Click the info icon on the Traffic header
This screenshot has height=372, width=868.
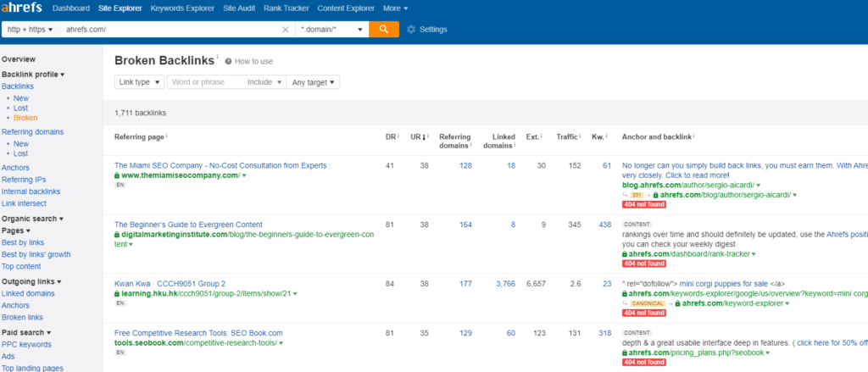581,136
